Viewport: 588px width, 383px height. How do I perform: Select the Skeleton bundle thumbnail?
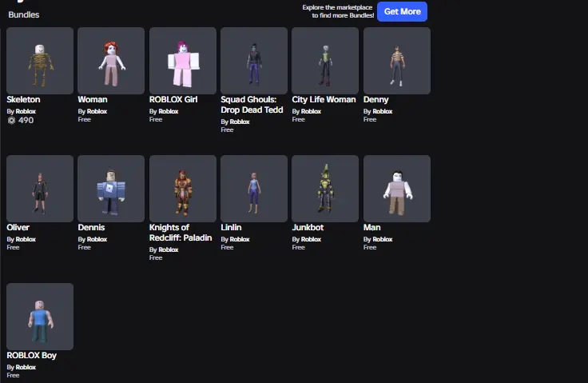40,61
